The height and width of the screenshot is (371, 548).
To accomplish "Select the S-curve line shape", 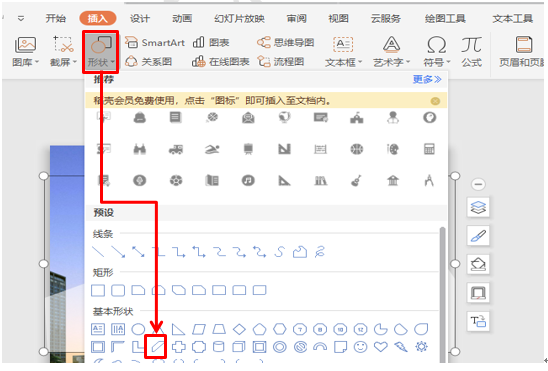I will pyautogui.click(x=279, y=252).
